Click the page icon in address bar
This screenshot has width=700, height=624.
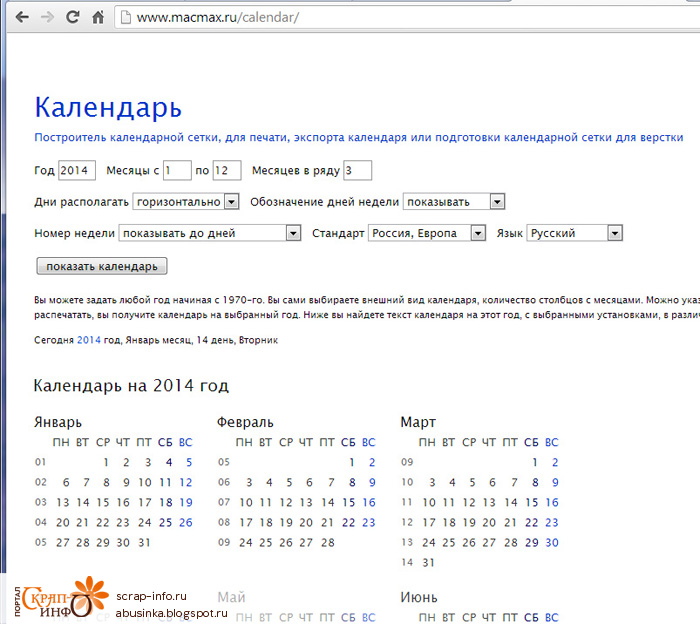(x=124, y=17)
